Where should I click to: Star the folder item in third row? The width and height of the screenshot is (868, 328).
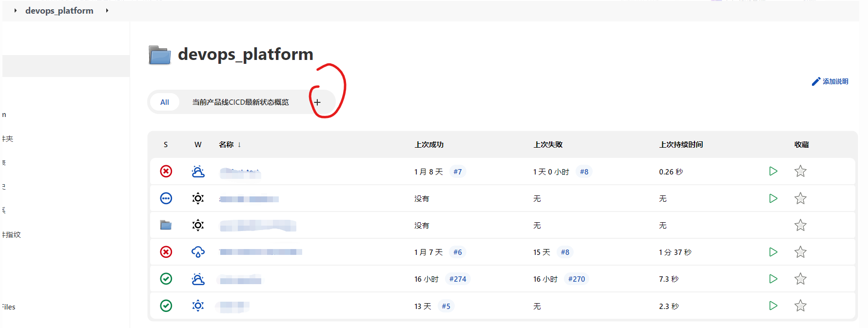click(800, 225)
